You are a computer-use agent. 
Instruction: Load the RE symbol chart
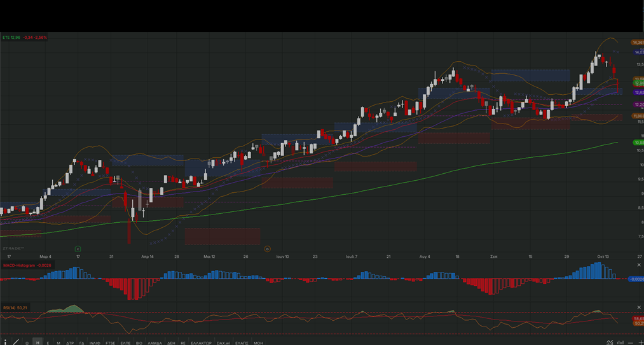(182, 343)
